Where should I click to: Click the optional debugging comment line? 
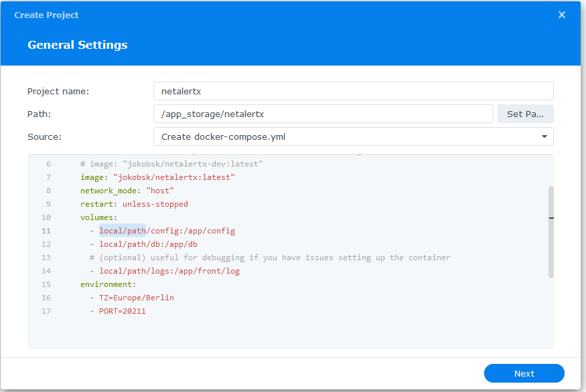tap(270, 258)
